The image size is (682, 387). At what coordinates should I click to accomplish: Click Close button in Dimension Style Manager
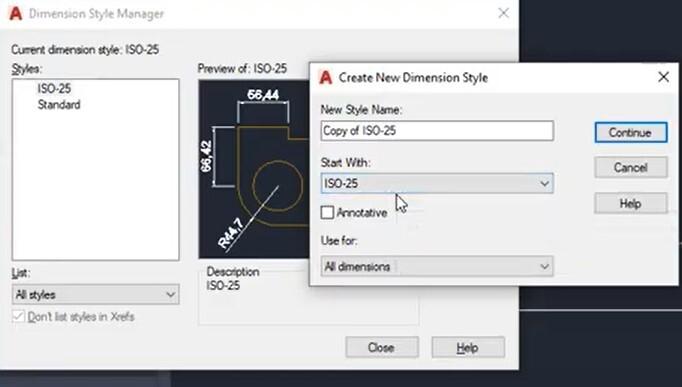tap(382, 347)
